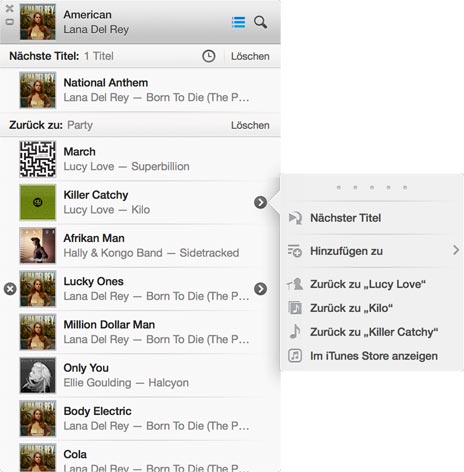Click the music note icon beside Killer Catchy
The width and height of the screenshot is (464, 472).
pos(295,332)
